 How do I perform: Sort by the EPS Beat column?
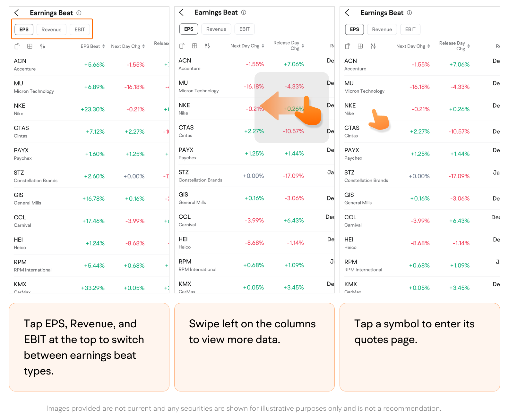(x=92, y=46)
